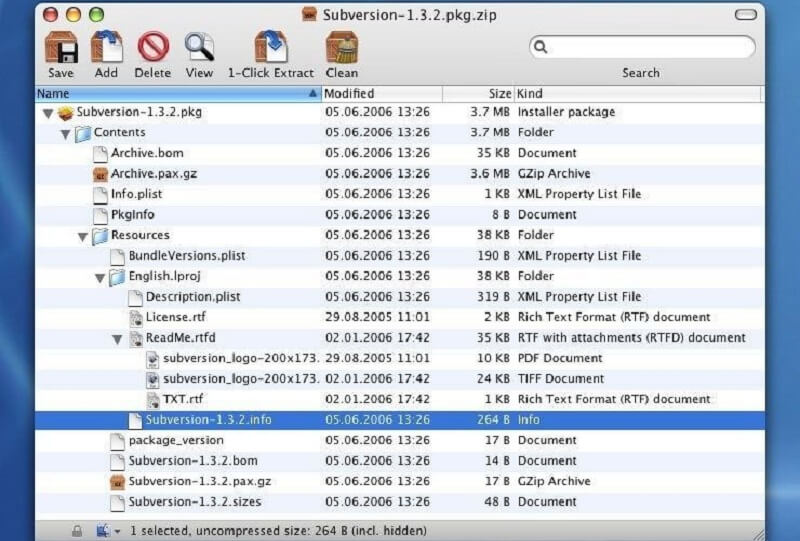Select the highlighted Subversion-1.3.2.info row
Image resolution: width=800 pixels, height=541 pixels.
[x=400, y=420]
